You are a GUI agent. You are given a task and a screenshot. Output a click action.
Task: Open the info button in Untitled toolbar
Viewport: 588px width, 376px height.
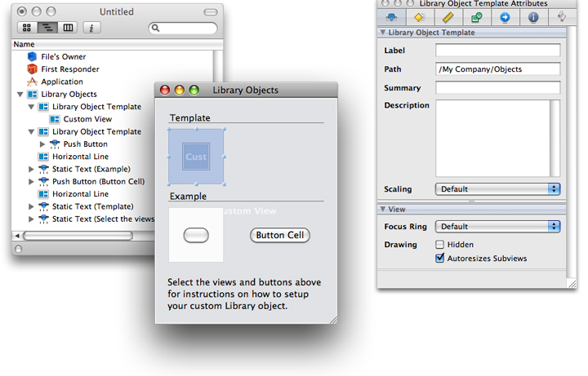91,28
